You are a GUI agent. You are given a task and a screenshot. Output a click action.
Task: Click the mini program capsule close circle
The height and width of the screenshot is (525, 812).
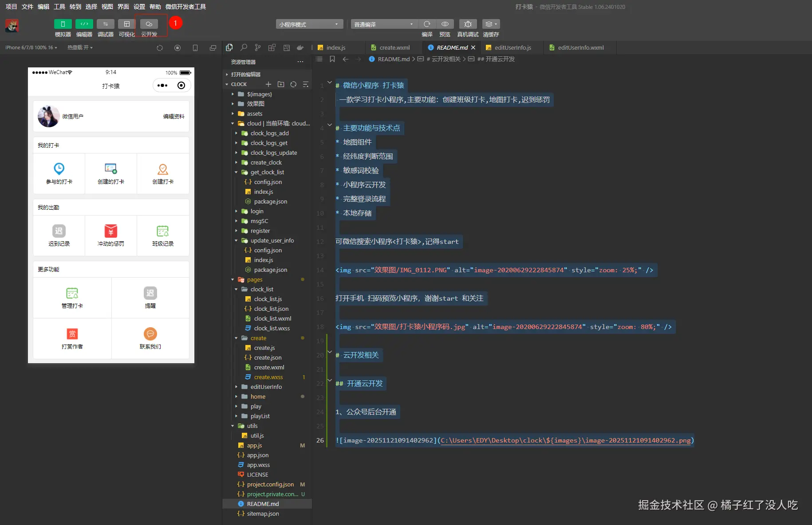(181, 86)
